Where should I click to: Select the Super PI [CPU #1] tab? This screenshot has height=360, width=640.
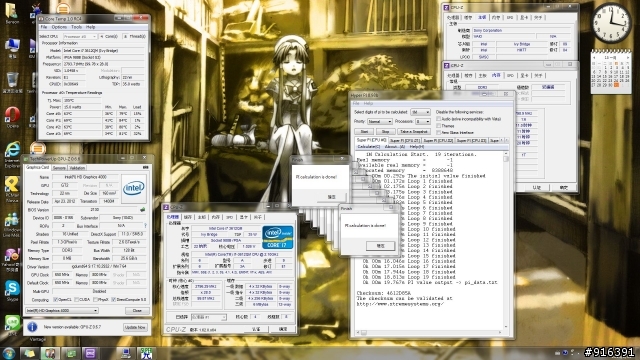405,140
